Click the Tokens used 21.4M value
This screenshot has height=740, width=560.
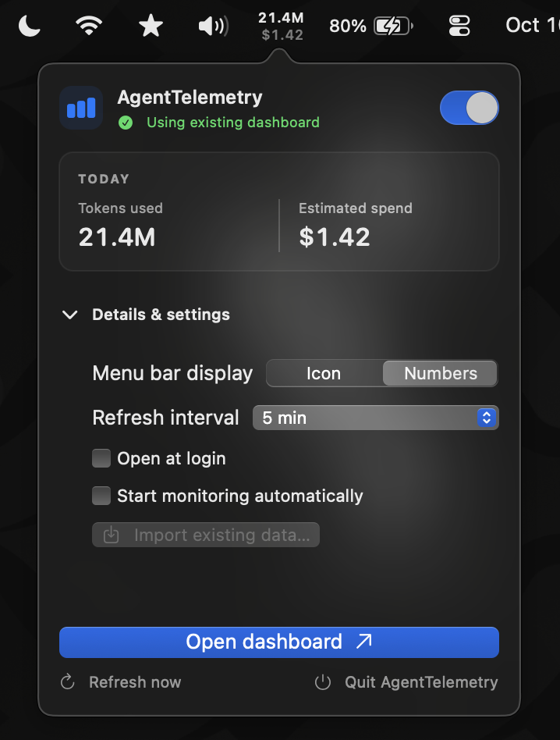tap(117, 237)
